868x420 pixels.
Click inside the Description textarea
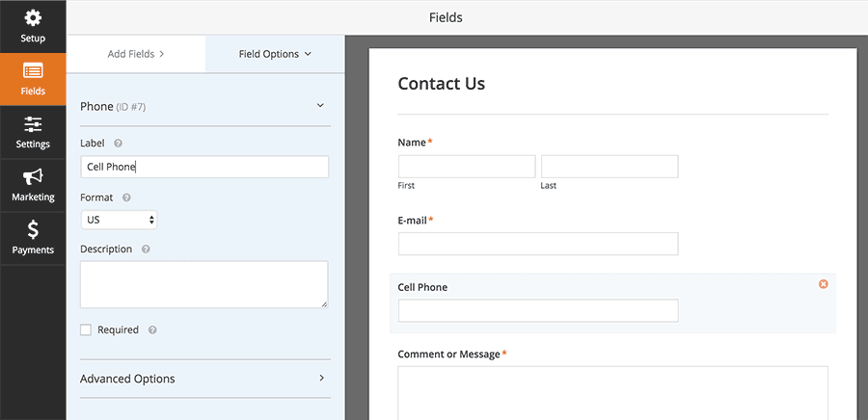(x=204, y=284)
